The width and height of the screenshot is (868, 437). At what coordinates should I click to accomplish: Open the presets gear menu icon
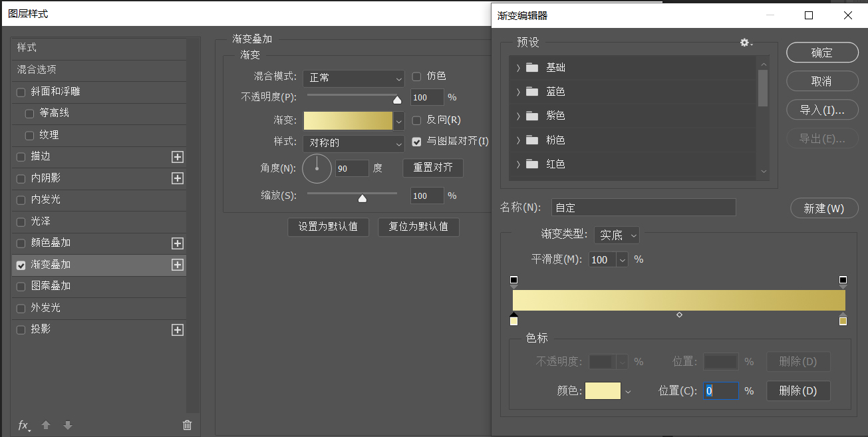tap(746, 43)
